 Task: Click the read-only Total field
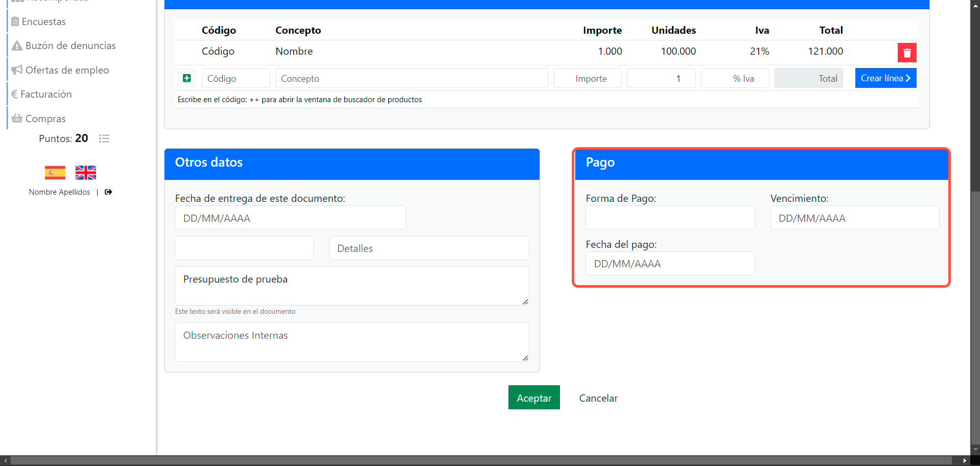tap(809, 78)
